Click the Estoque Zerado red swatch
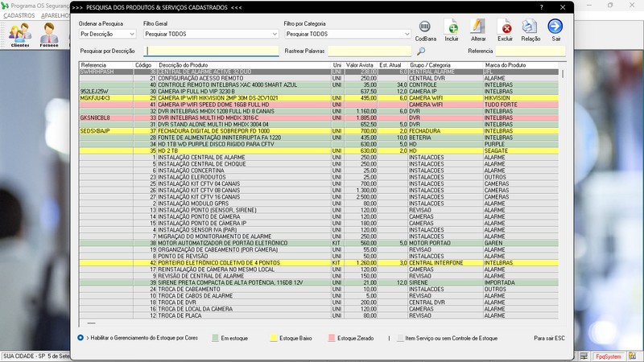This screenshot has width=644, height=362. tap(332, 338)
